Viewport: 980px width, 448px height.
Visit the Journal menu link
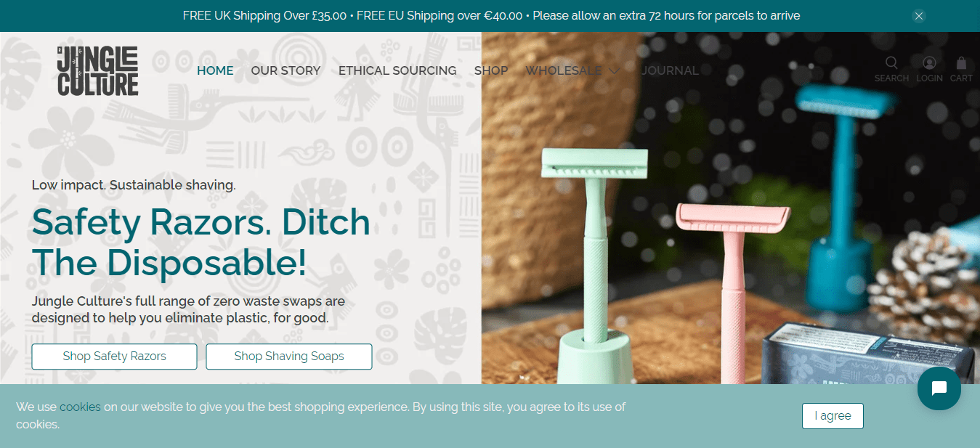670,70
